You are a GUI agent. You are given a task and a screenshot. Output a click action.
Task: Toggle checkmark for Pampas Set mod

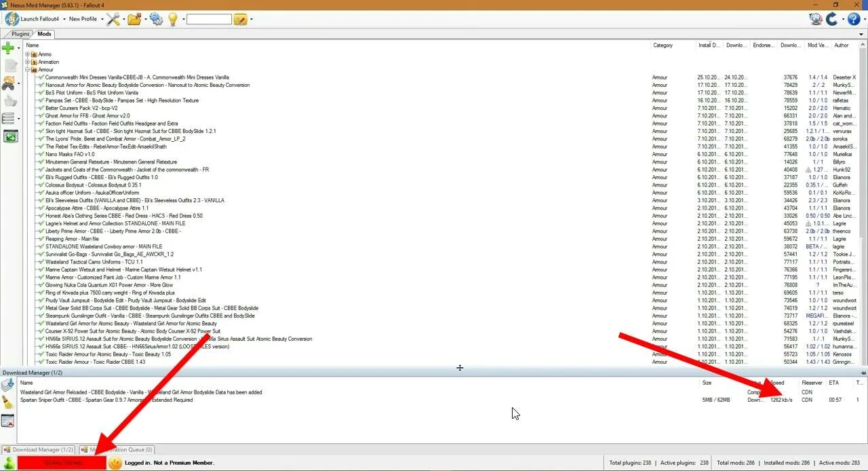[x=41, y=100]
